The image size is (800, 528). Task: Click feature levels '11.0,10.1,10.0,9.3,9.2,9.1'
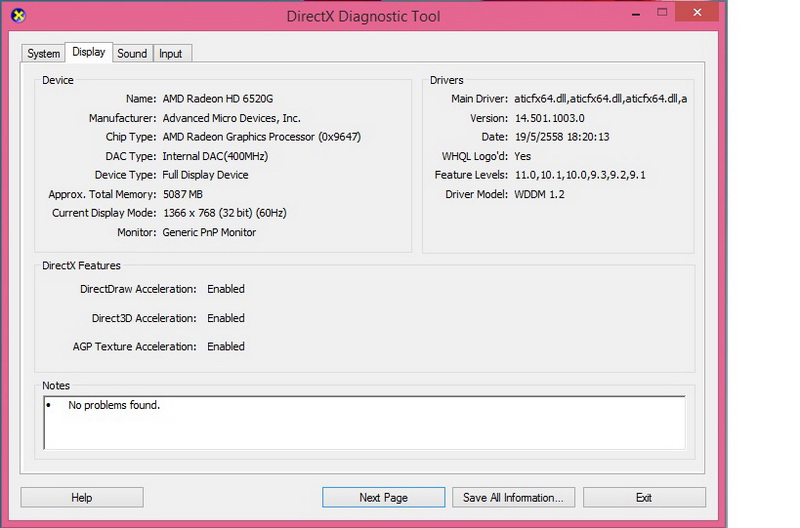point(580,175)
